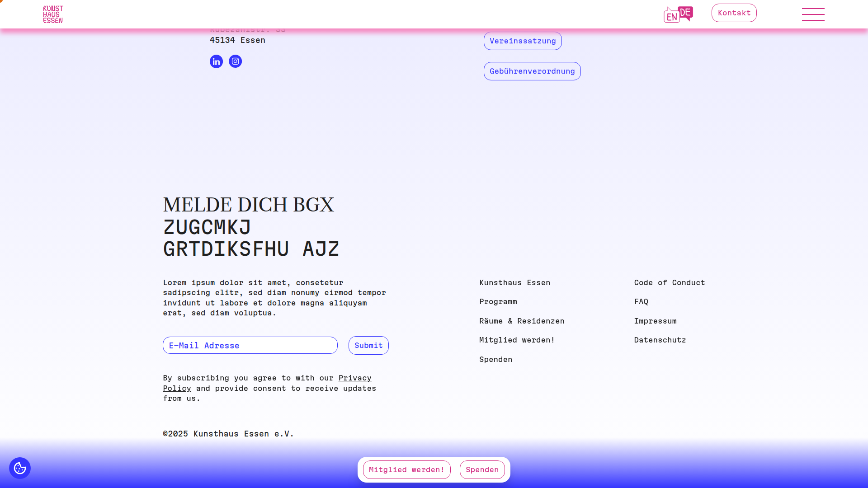The height and width of the screenshot is (488, 868).
Task: Submit the newsletter signup
Action: 368,345
